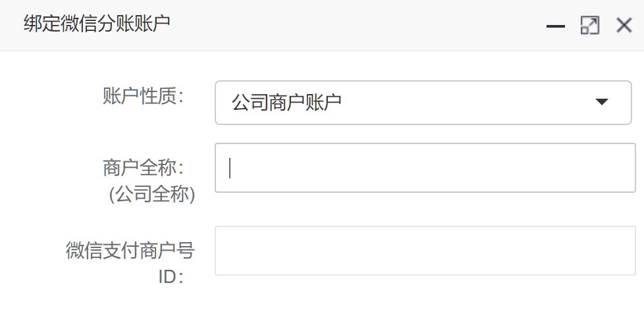Maximize the 绑定微信分账账户 dialog window
Screen dimensions: 644x329
589,26
